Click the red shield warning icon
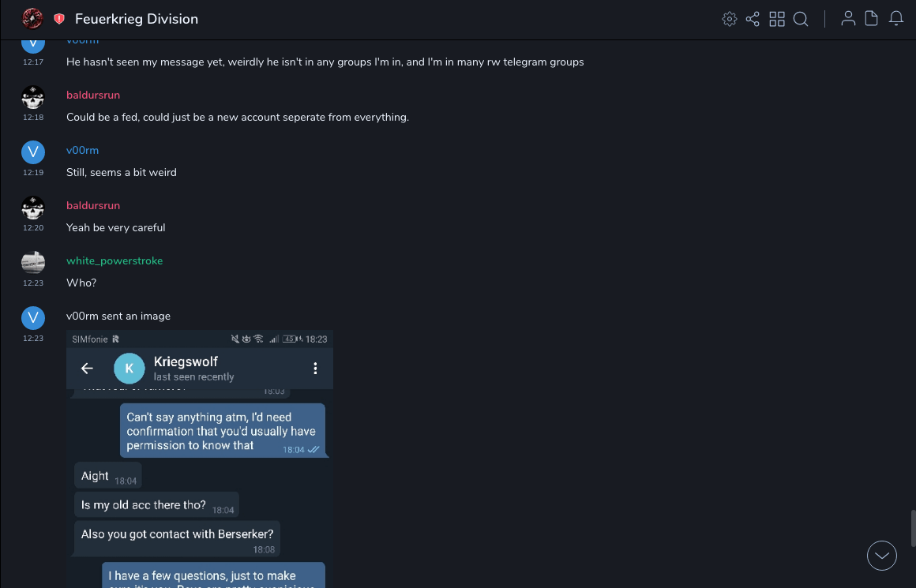This screenshot has height=588, width=916. tap(59, 19)
